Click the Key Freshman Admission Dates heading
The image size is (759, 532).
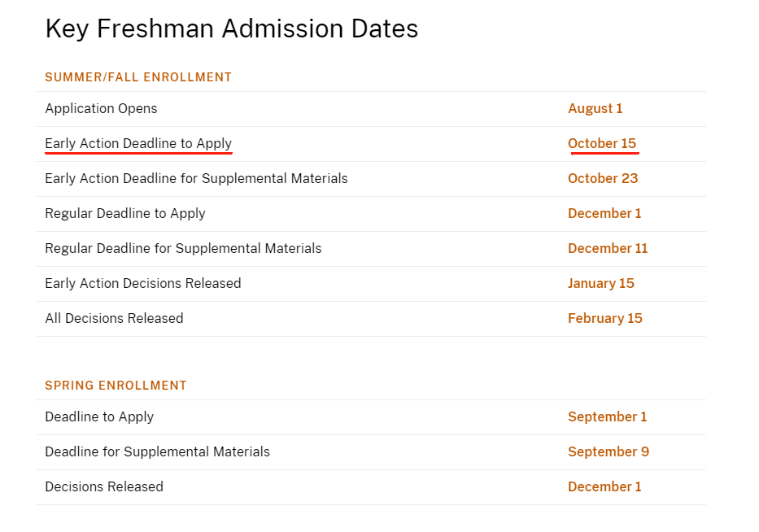pyautogui.click(x=231, y=28)
